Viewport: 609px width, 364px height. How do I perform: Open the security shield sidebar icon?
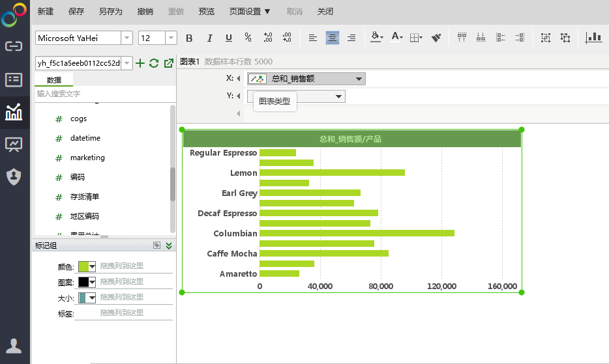[x=14, y=176]
